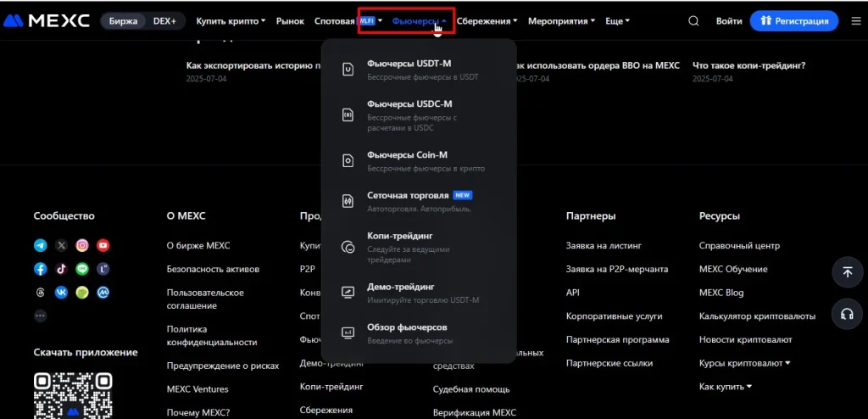Open Калькулятор криптовалюты footer link
The width and height of the screenshot is (868, 419).
(x=757, y=316)
